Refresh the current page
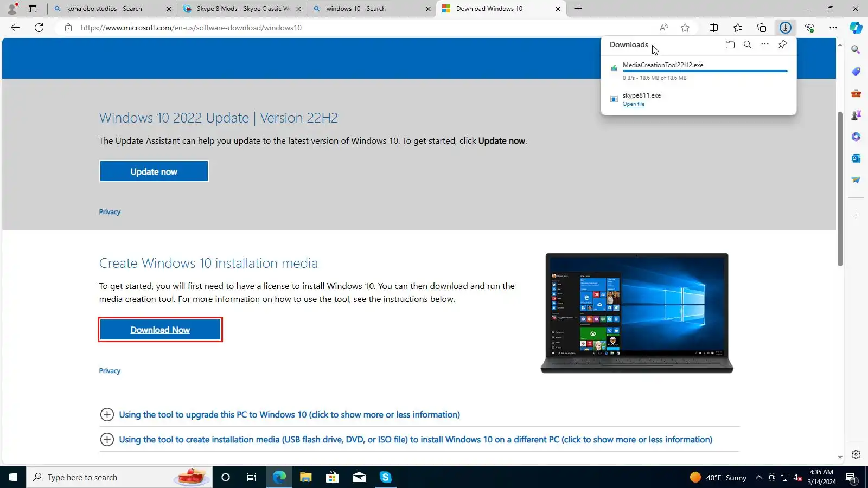Image resolution: width=868 pixels, height=488 pixels. pyautogui.click(x=39, y=28)
